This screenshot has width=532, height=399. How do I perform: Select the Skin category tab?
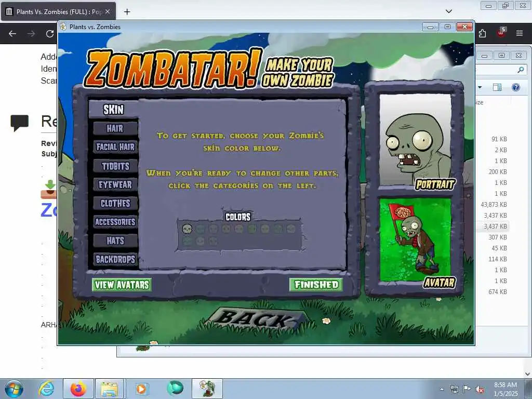pyautogui.click(x=114, y=110)
